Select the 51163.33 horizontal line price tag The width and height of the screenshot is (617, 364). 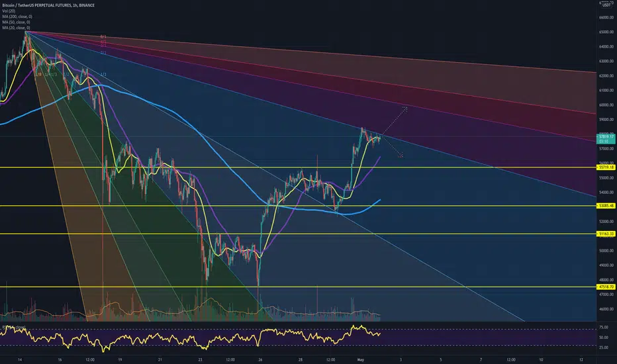coord(606,234)
